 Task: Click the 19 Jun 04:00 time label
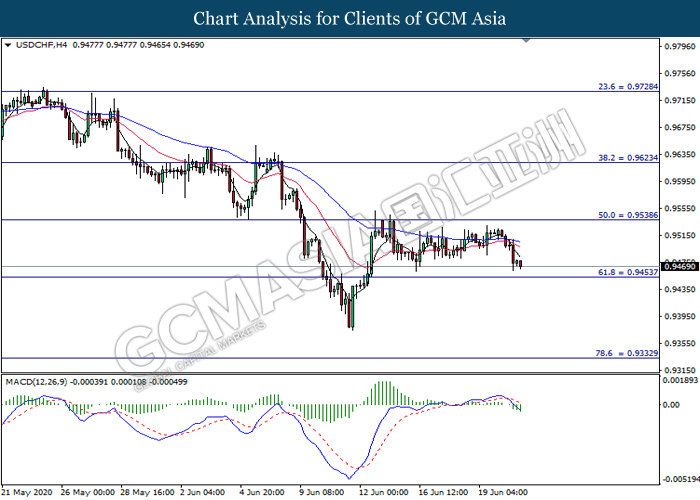(503, 492)
